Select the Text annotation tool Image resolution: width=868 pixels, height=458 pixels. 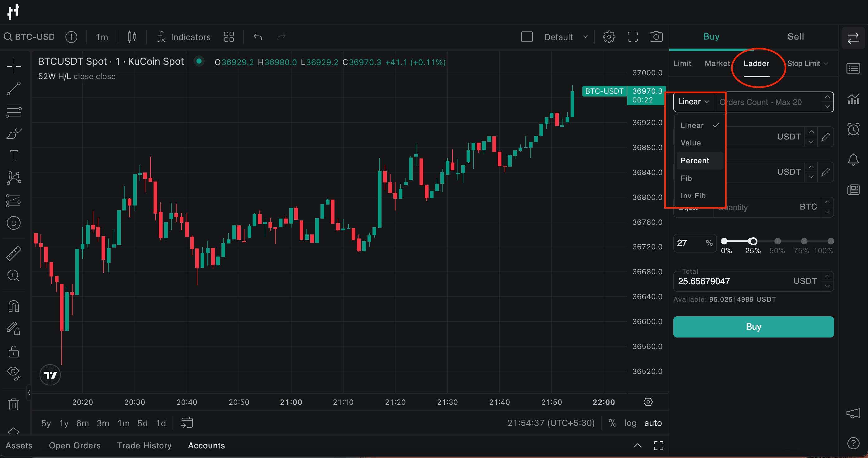pos(13,156)
